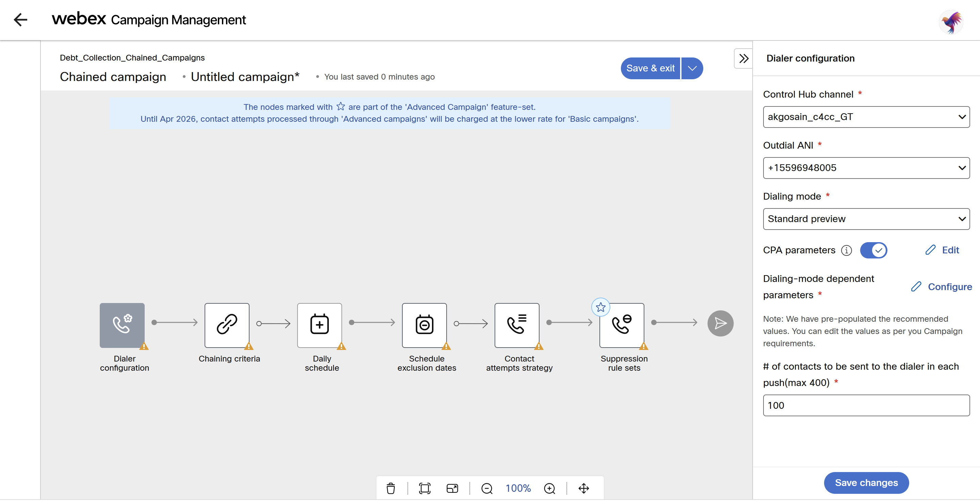Image resolution: width=980 pixels, height=503 pixels.
Task: Select Schedule exclusion dates node
Action: tap(424, 325)
